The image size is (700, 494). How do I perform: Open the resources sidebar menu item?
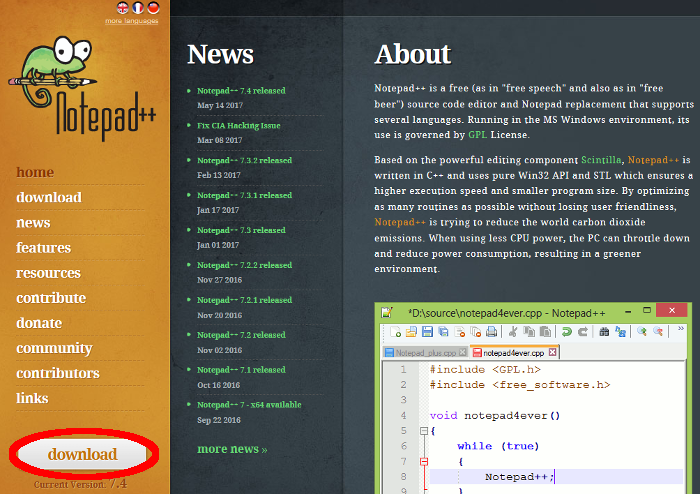(x=49, y=273)
